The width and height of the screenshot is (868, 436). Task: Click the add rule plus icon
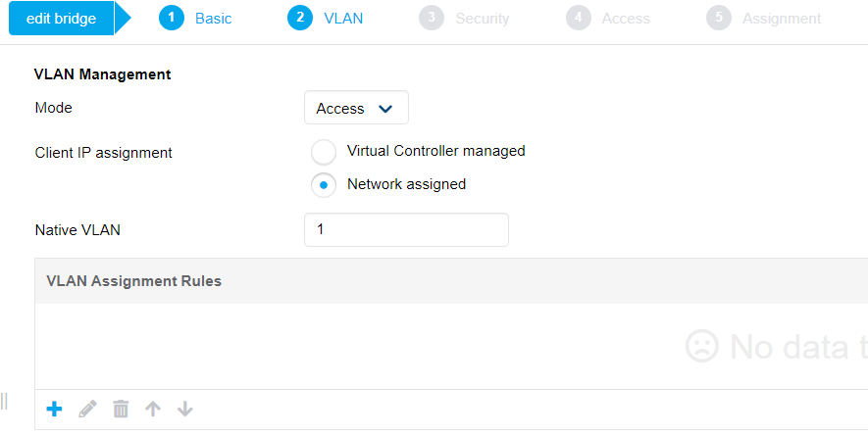(x=55, y=409)
